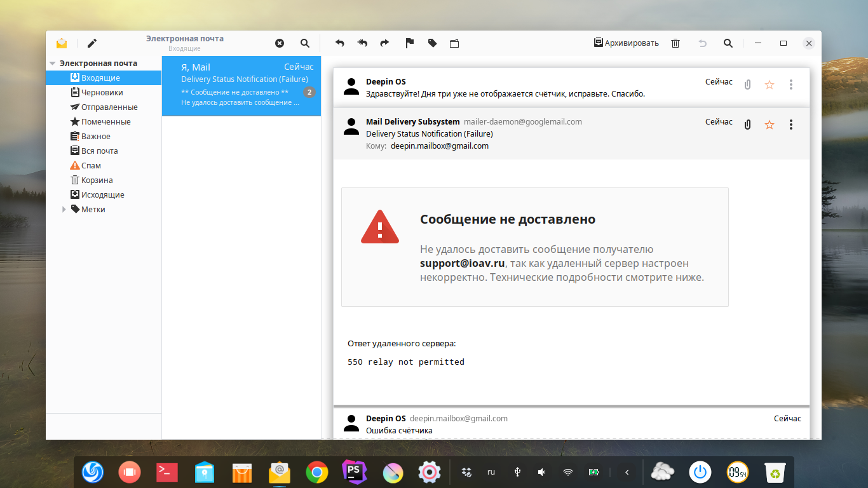Image resolution: width=868 pixels, height=488 pixels.
Task: Select the Delivery Status Notification conversation
Action: click(x=241, y=85)
